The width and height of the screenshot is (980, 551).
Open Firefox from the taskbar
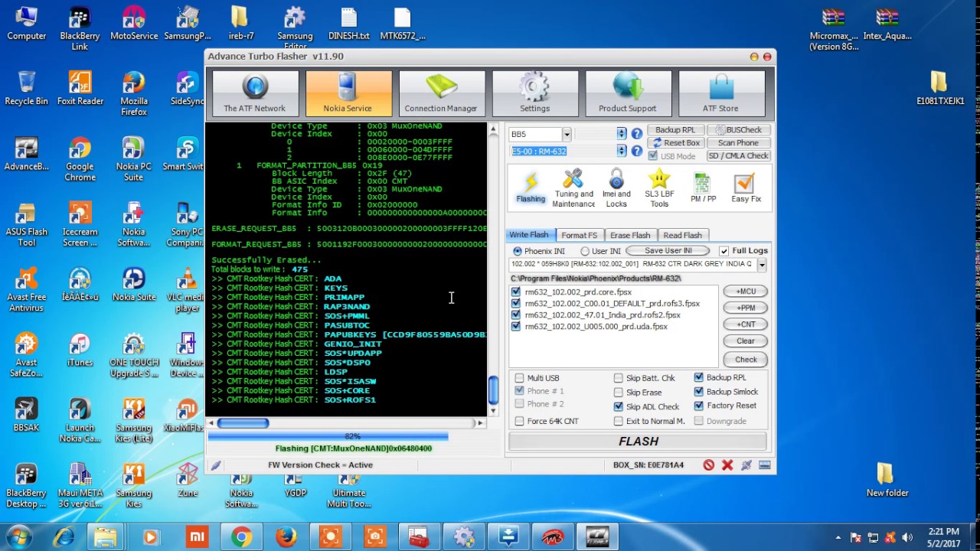click(286, 537)
